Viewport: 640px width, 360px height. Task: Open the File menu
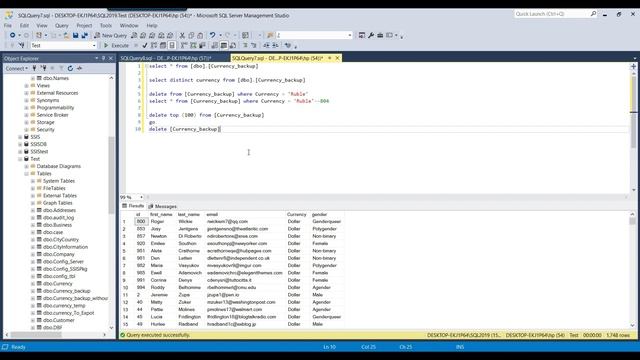coord(8,25)
